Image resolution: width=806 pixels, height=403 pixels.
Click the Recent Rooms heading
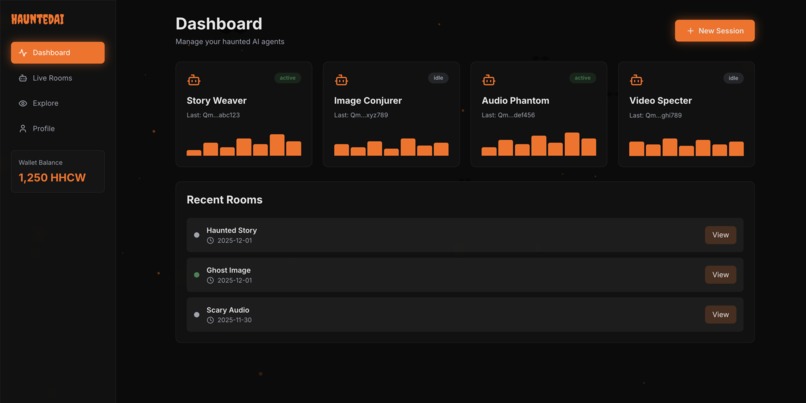[225, 200]
